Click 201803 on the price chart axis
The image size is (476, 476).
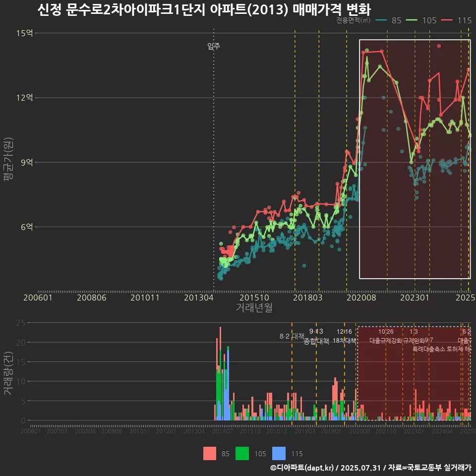click(307, 297)
